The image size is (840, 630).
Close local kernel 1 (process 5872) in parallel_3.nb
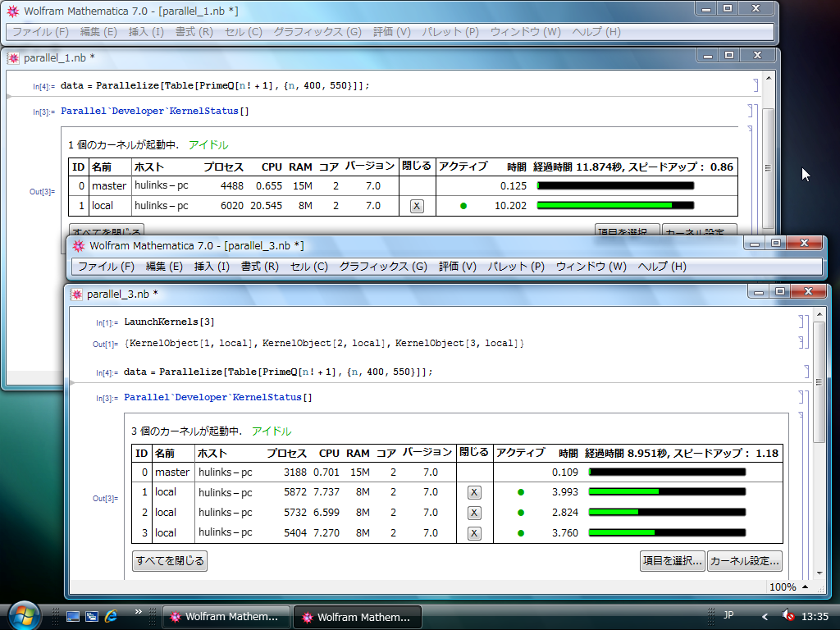pos(474,492)
